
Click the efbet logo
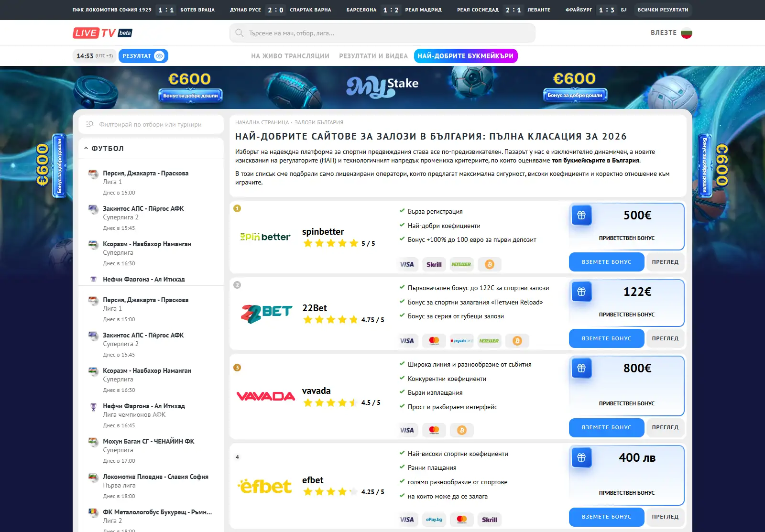(265, 486)
